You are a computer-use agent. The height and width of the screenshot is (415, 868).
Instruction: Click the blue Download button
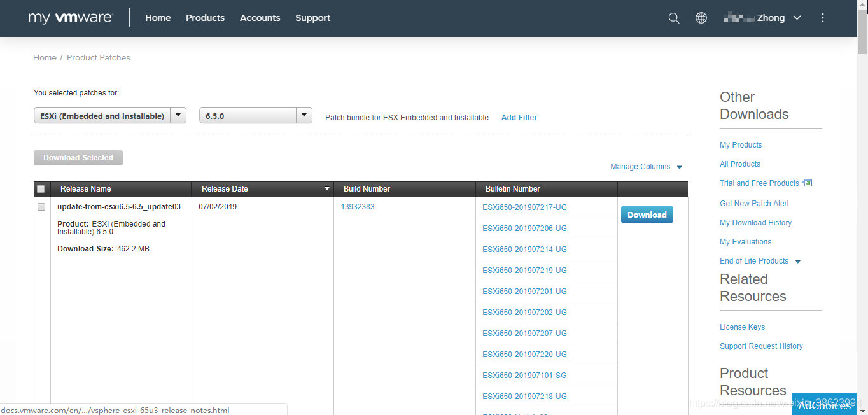click(647, 215)
